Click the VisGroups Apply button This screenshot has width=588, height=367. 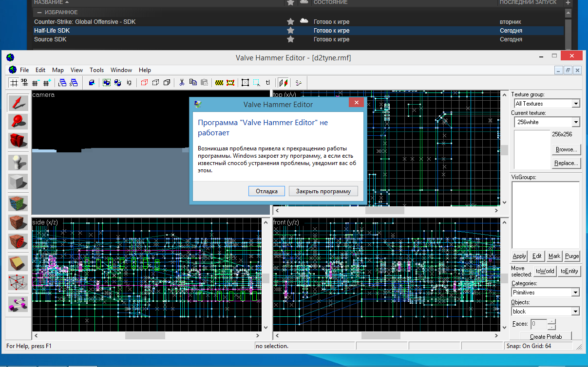[x=520, y=256]
